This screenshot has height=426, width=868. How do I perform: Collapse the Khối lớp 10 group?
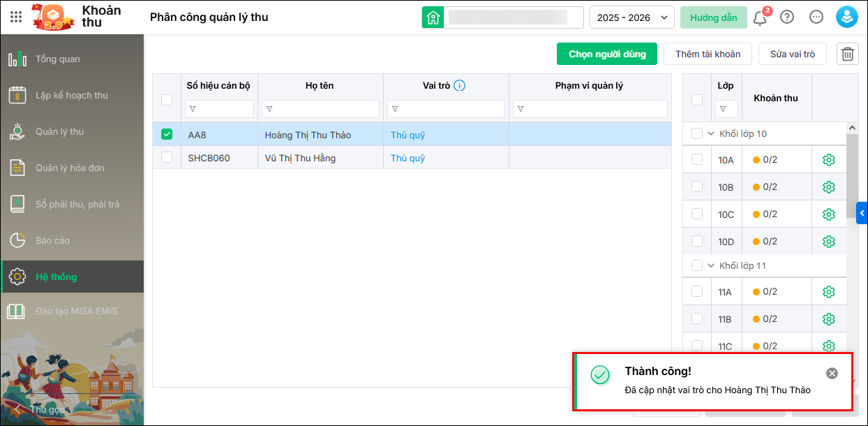711,133
